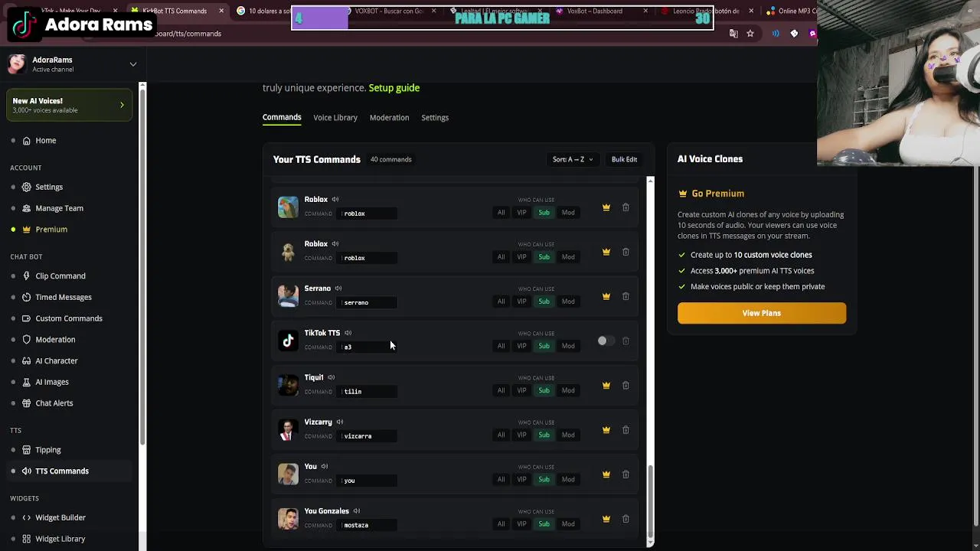Click the premium crown on Vizcarry row
The width and height of the screenshot is (980, 551).
tap(606, 429)
